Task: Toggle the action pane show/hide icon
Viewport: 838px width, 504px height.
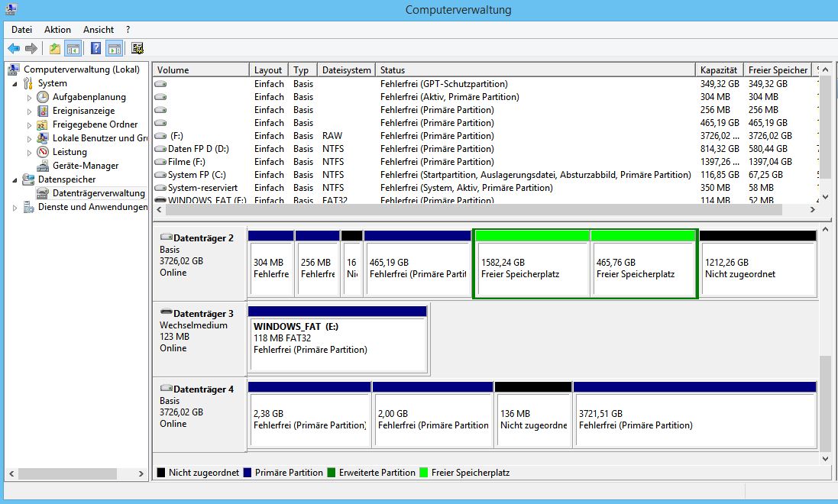Action: [115, 49]
